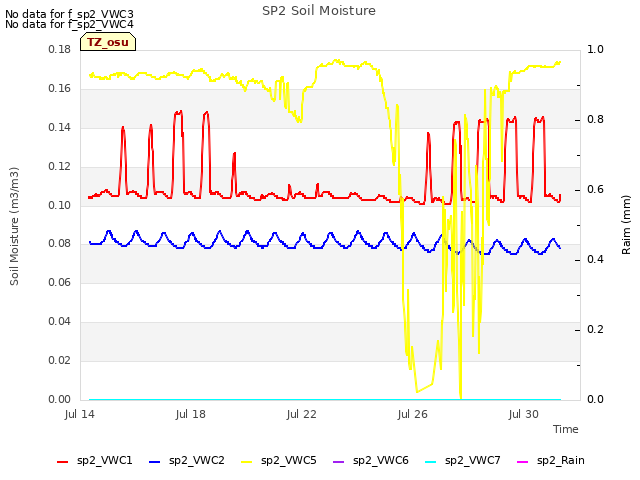This screenshot has height=480, width=640.
Task: Click the Jul 26 axis tick label
Action: (x=413, y=414)
